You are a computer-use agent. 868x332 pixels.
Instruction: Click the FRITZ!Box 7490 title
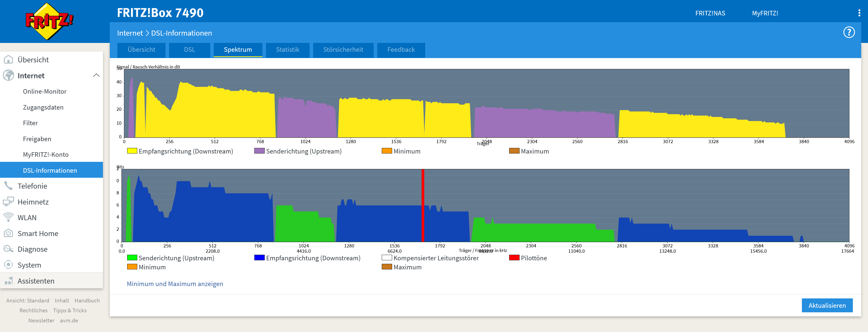point(160,13)
